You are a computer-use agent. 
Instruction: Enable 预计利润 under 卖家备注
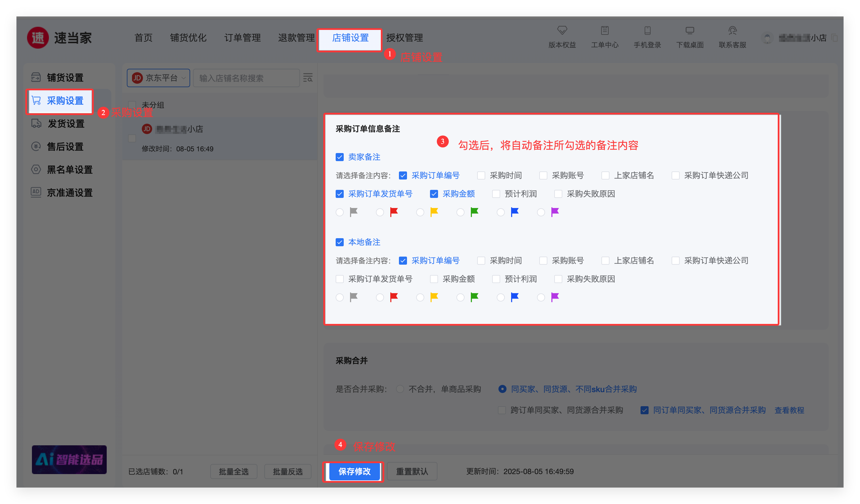[x=496, y=194]
